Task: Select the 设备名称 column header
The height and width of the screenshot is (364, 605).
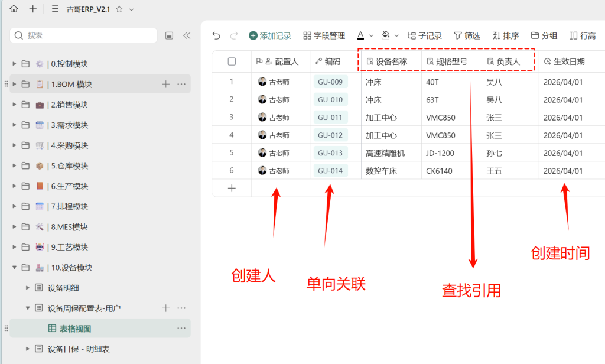Action: coord(391,61)
